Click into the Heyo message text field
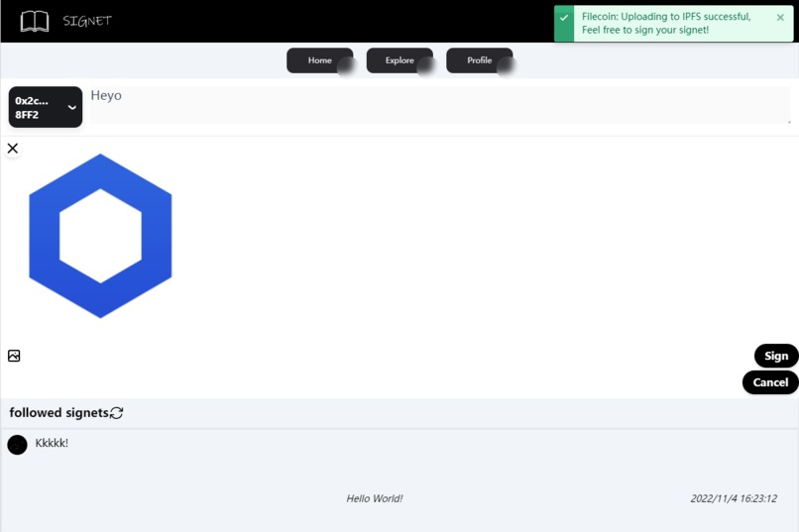 pos(440,105)
